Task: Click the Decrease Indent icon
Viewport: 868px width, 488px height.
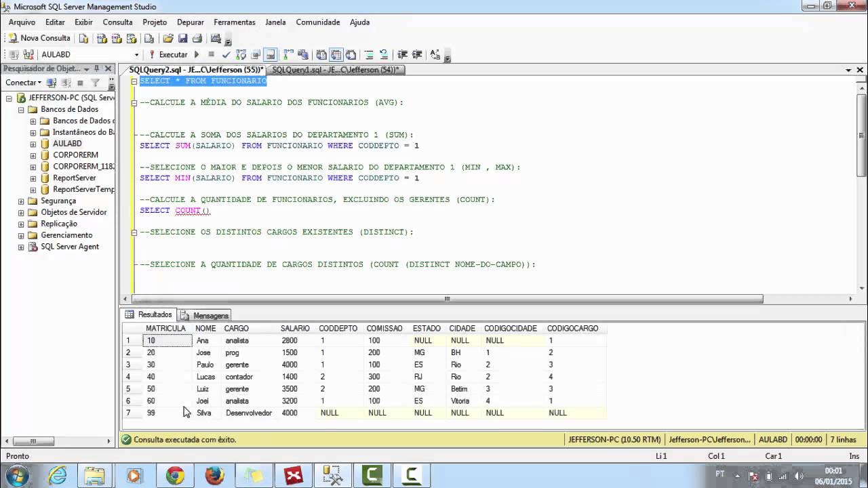Action: coord(402,54)
